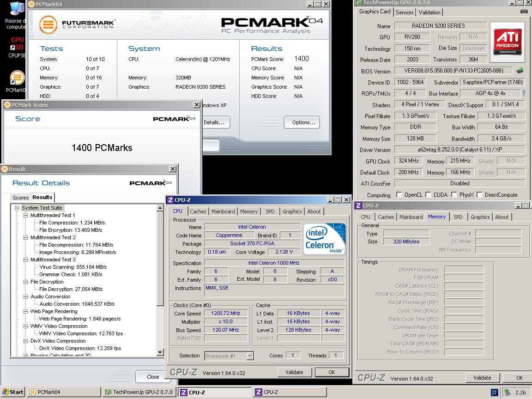Screen dimensions: 532x399
Task: Click the system tray icon beside the clock
Action: coord(507,392)
